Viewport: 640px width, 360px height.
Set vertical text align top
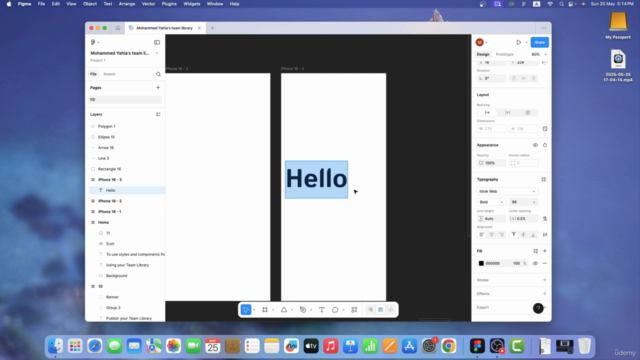513,235
